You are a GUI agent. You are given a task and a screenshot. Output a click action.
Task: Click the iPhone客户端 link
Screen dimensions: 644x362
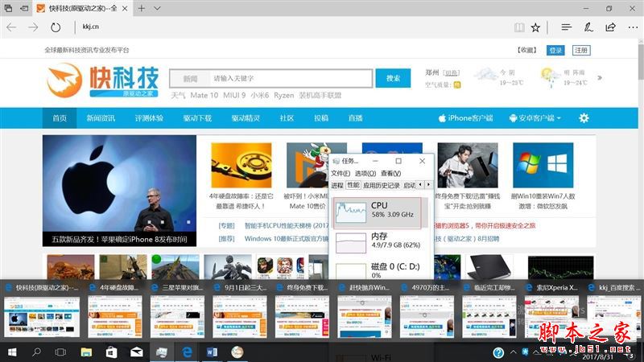[x=466, y=118]
